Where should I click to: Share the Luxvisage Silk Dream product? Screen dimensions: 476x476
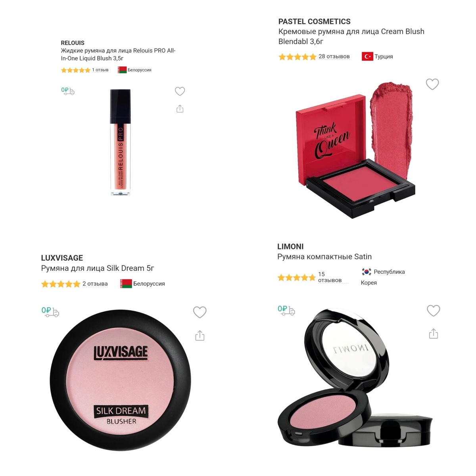200,336
